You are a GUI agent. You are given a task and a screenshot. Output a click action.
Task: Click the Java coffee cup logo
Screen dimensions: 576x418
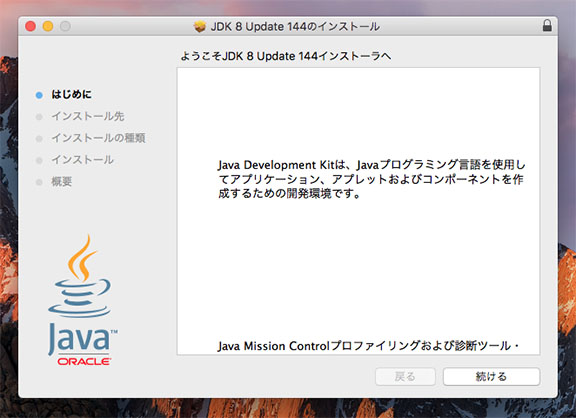[79, 276]
